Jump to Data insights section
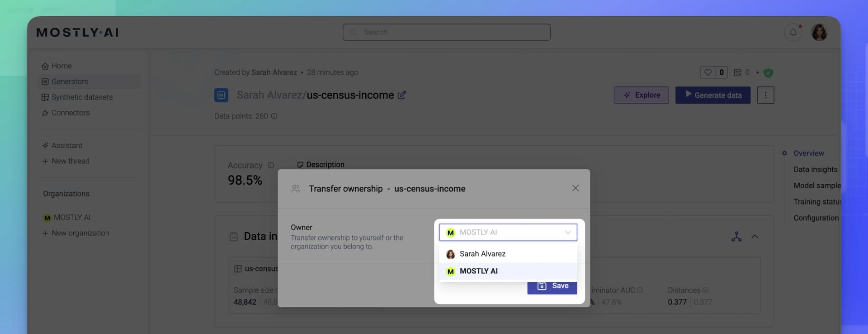 816,169
